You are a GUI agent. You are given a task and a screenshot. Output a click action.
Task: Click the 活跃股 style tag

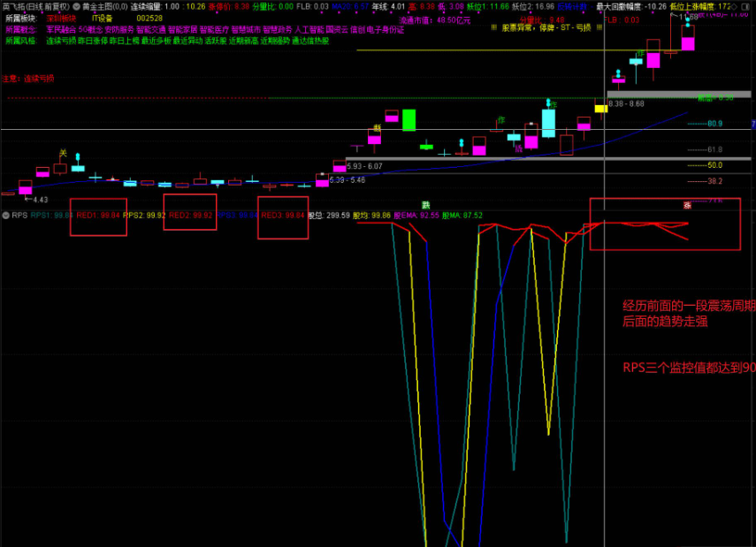click(216, 41)
